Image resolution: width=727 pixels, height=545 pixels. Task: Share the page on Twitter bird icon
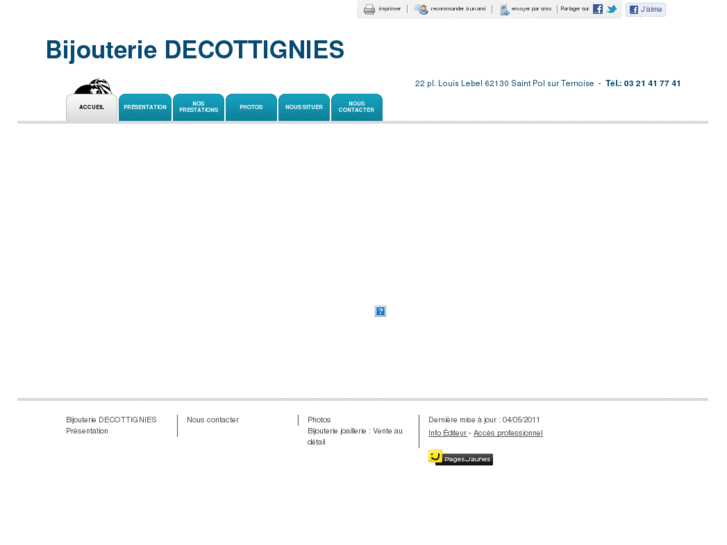pos(612,9)
